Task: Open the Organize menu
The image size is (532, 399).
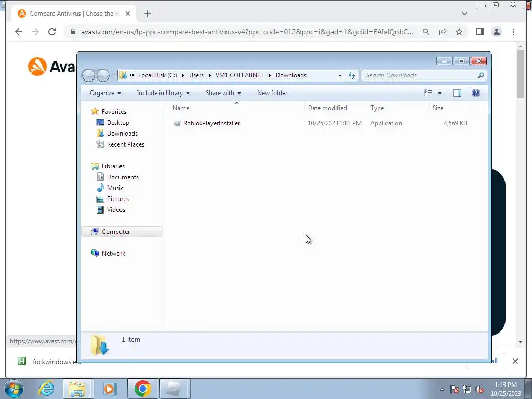Action: pyautogui.click(x=105, y=93)
